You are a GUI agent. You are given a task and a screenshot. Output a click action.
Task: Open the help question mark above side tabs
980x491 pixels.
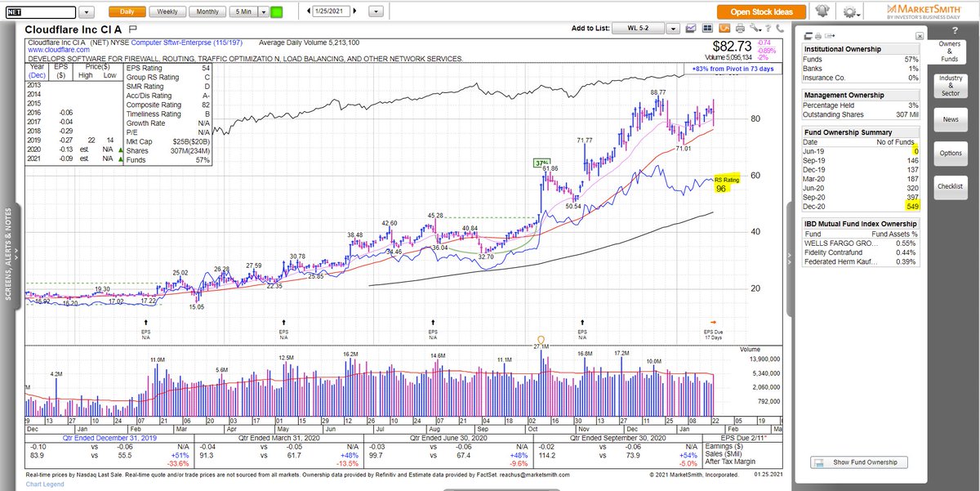point(955,31)
